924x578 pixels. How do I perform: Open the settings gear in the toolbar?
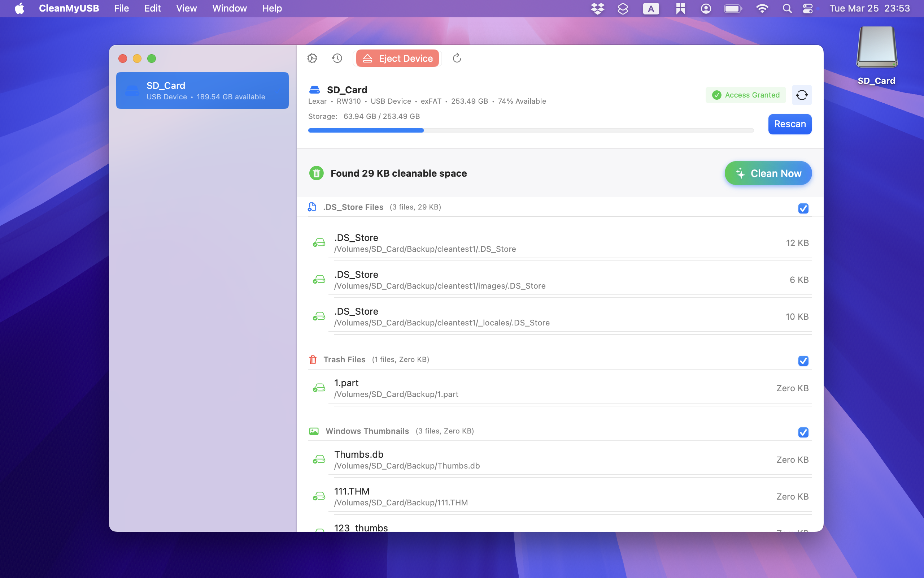[312, 58]
